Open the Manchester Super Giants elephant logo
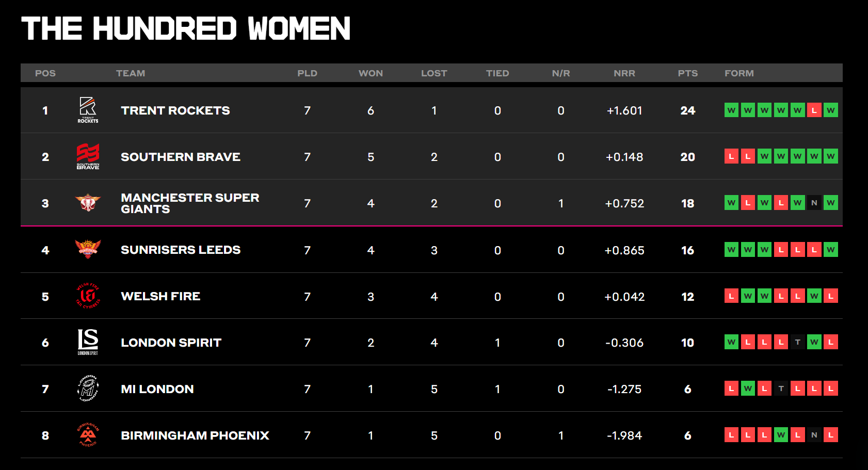 (x=88, y=203)
